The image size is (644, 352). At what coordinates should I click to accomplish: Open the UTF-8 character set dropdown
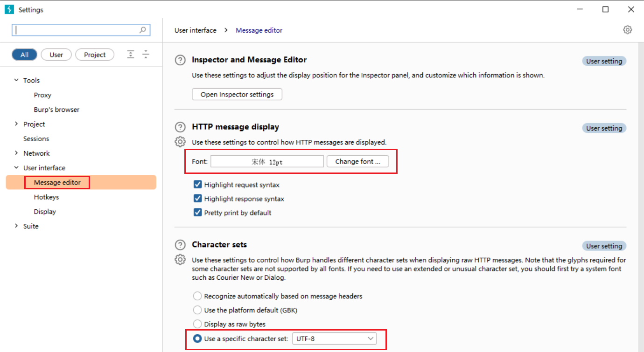pos(334,339)
